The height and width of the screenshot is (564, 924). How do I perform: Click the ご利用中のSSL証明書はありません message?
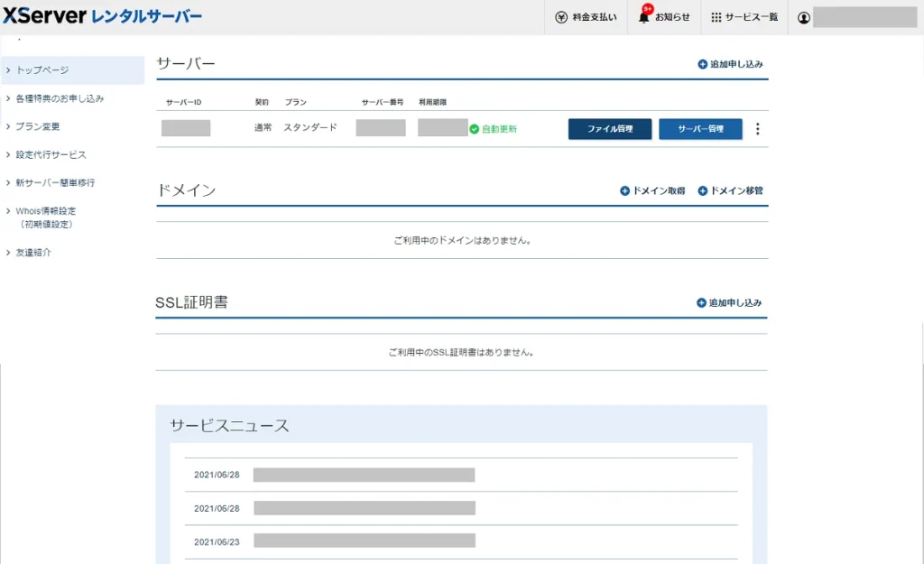461,353
